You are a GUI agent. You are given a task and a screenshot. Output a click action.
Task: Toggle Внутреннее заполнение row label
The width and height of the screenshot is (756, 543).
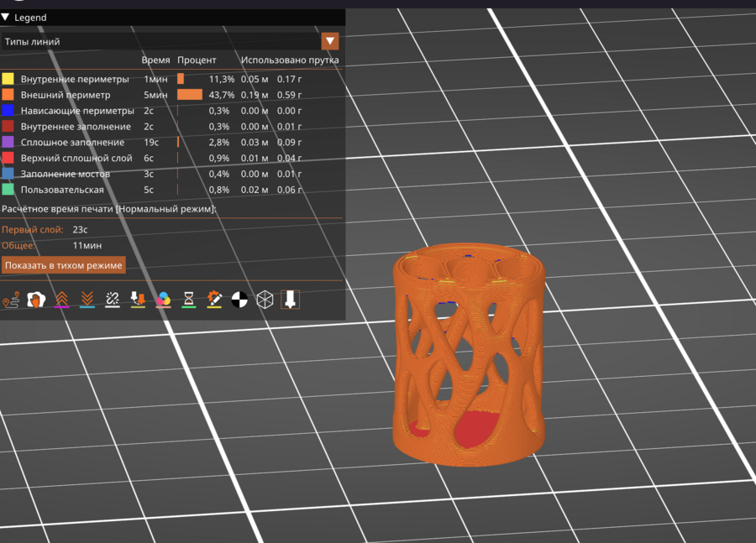coord(76,127)
